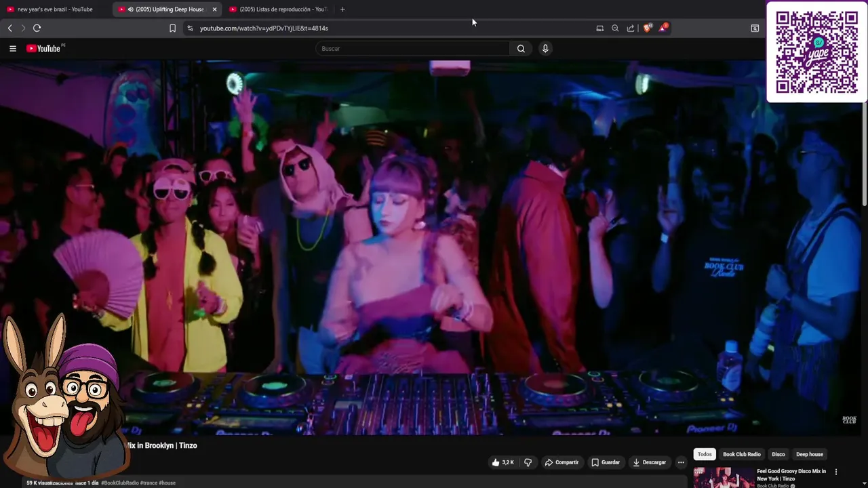The height and width of the screenshot is (488, 868).
Task: Click the Compartir share button
Action: point(561,462)
